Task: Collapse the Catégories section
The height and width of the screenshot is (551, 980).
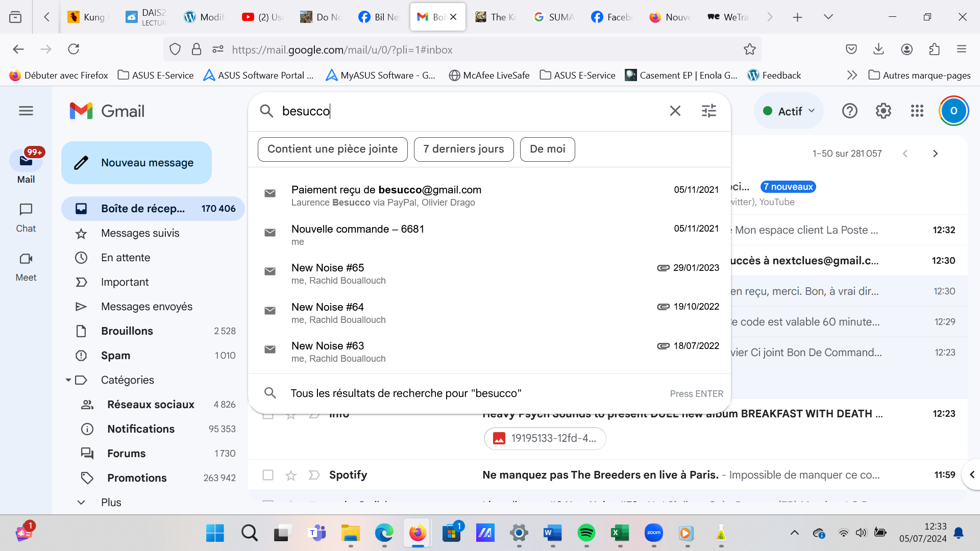Action: click(68, 380)
